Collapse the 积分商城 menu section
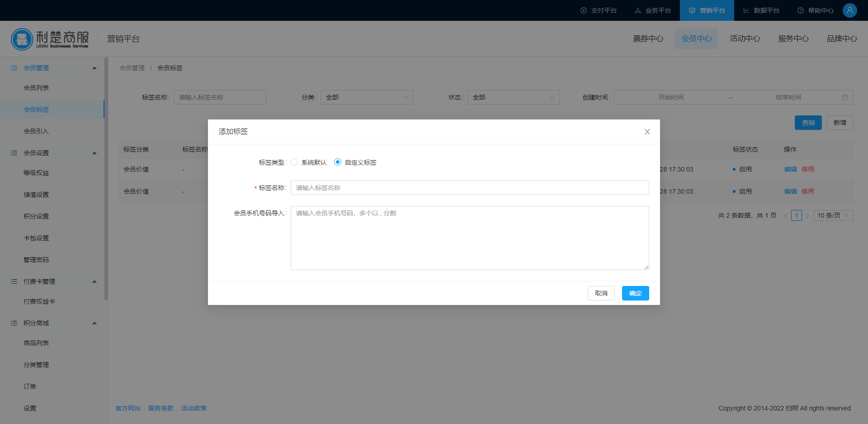The width and height of the screenshot is (868, 424). (94, 324)
